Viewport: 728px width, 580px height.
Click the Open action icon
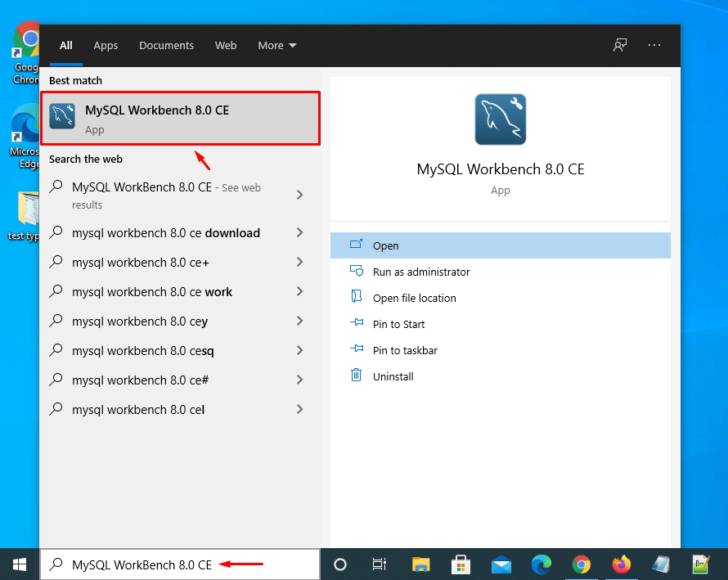[x=356, y=245]
